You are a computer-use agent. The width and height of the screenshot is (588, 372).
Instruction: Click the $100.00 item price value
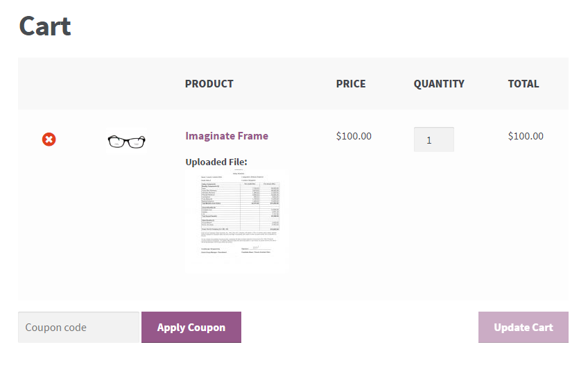(x=354, y=136)
